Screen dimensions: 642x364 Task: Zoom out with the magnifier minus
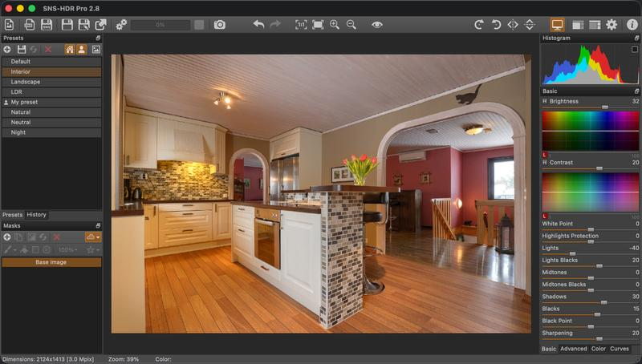pos(351,25)
